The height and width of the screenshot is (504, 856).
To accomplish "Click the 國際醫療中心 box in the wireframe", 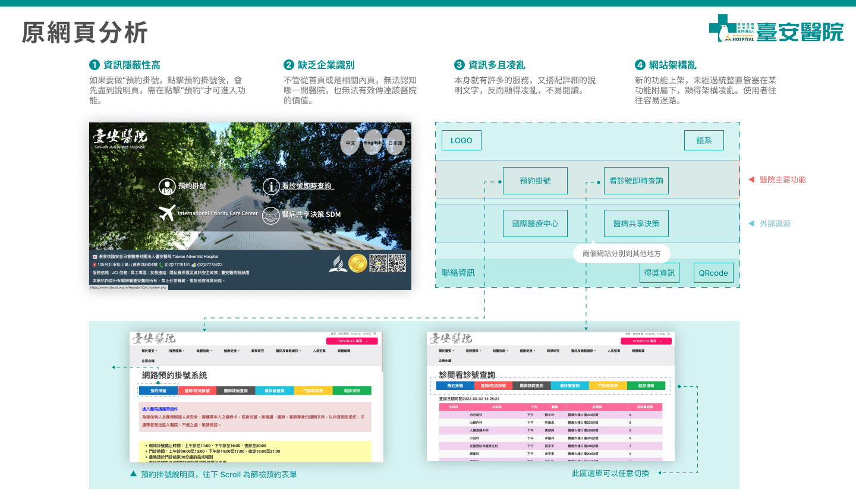I will [x=535, y=223].
